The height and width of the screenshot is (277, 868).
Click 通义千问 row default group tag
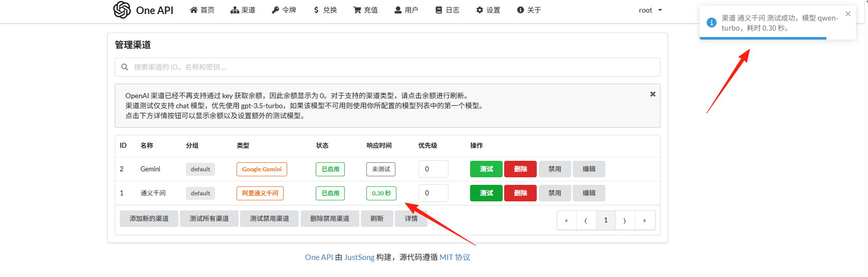pos(200,193)
